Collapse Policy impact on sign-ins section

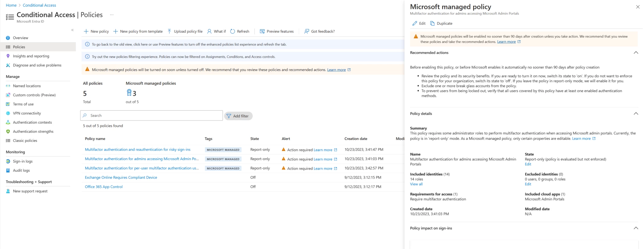click(x=636, y=228)
